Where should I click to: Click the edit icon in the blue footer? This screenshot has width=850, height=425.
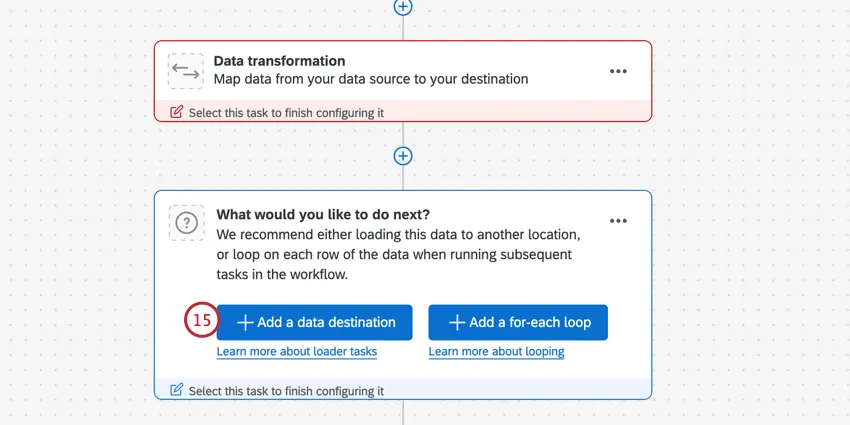pos(177,390)
